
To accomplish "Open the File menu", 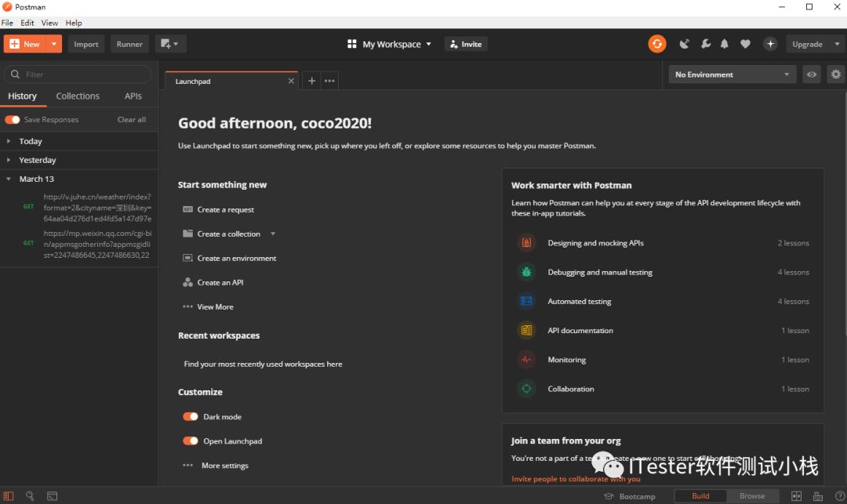I will tap(7, 23).
